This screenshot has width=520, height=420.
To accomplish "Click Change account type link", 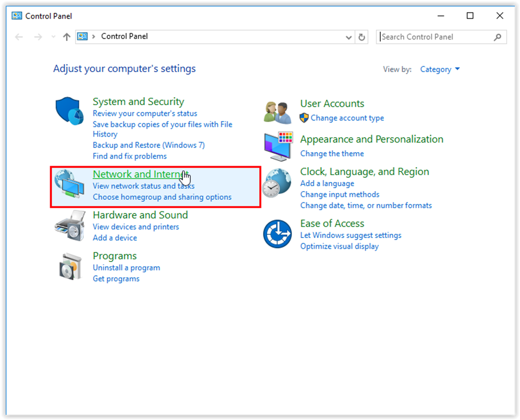I will pyautogui.click(x=347, y=118).
